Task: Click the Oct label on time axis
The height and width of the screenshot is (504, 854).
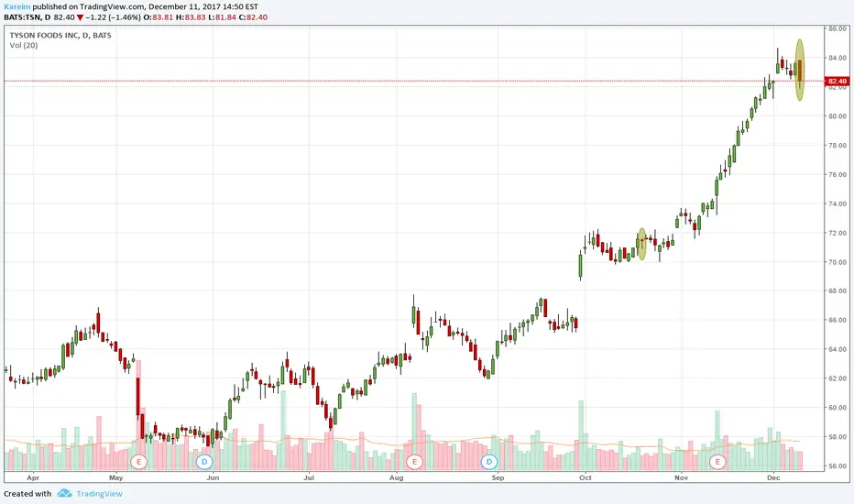Action: click(586, 477)
